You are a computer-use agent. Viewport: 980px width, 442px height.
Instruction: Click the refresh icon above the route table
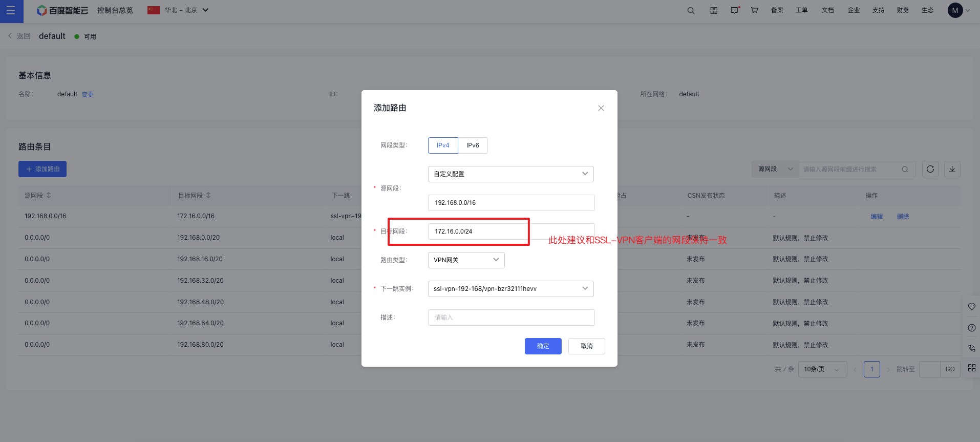click(930, 169)
